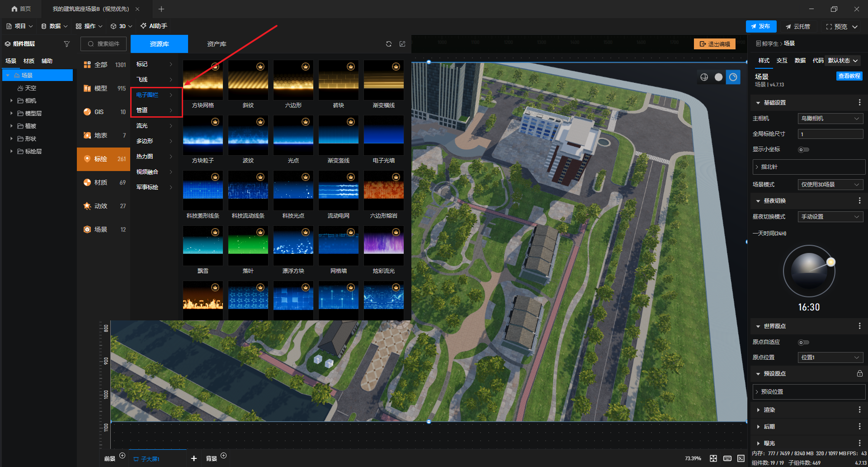Click the 查看教程 button
868x467 pixels.
pyautogui.click(x=849, y=76)
